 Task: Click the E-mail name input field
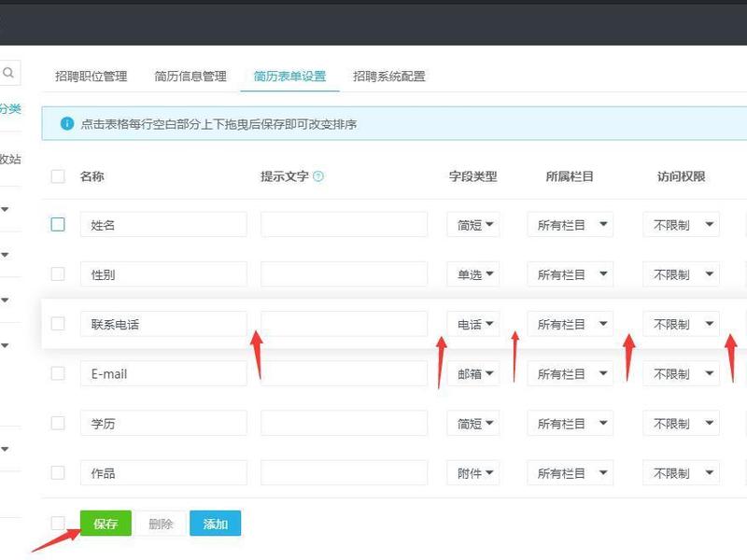point(163,374)
